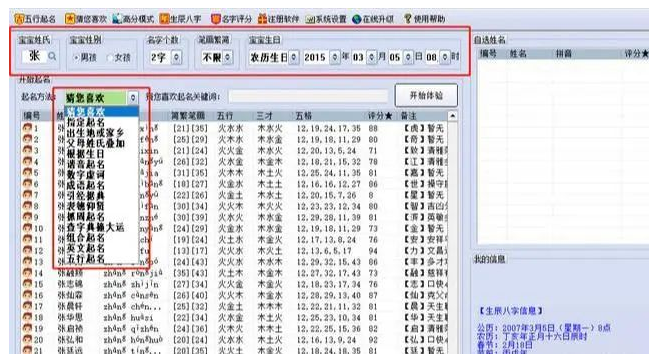
Task: Choose 组合起名 from the method list
Action: [101, 237]
